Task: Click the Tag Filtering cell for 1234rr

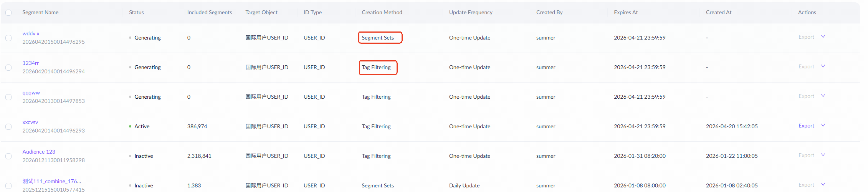Action: click(x=376, y=67)
